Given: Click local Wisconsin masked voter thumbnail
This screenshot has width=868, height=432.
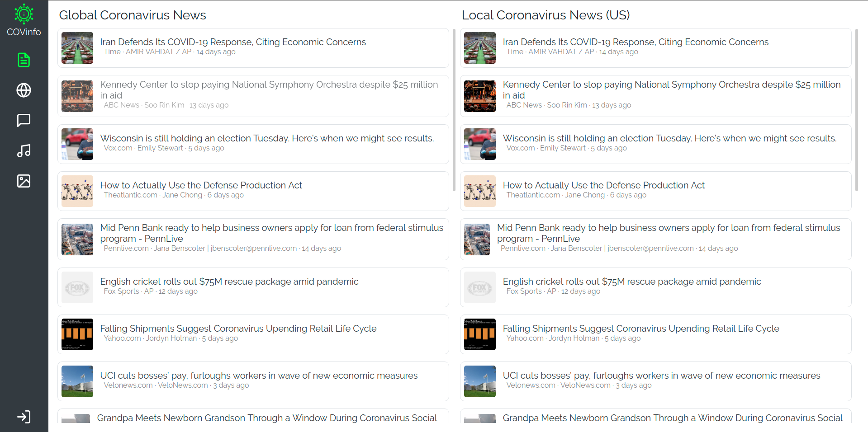Looking at the screenshot, I should coord(480,144).
